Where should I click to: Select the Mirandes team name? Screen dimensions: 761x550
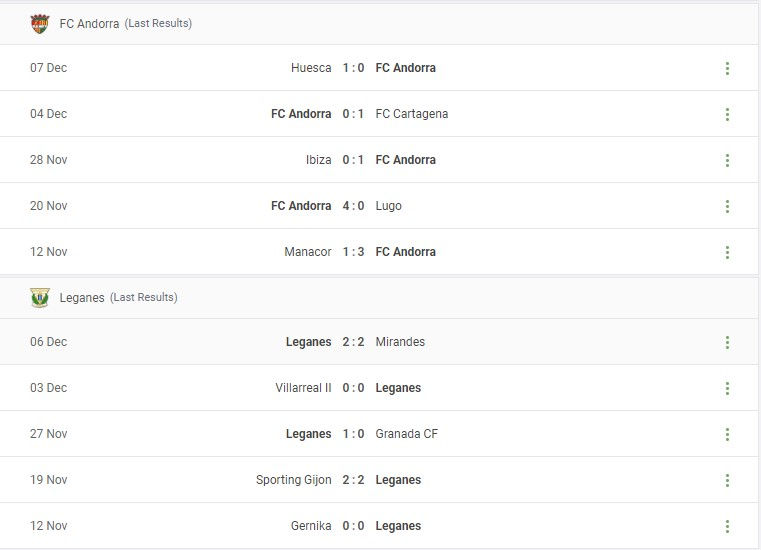point(400,342)
